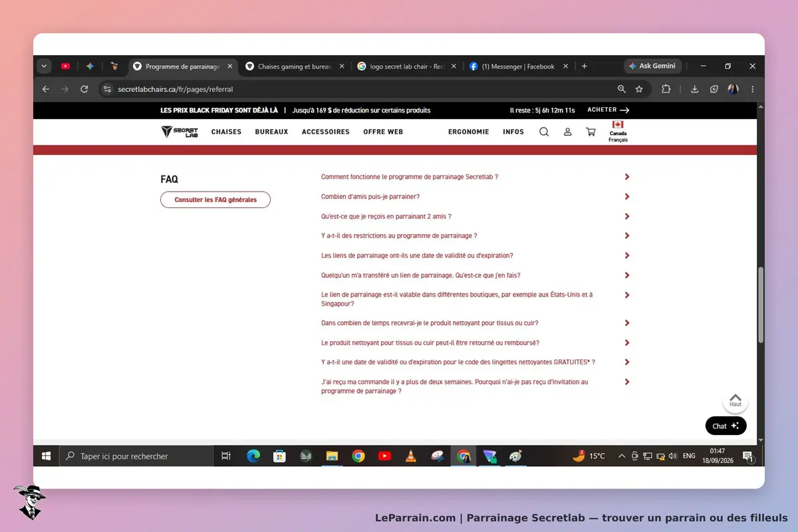Expand Combien d'amis puis-je parrainer question
The width and height of the screenshot is (798, 532).
[475, 196]
